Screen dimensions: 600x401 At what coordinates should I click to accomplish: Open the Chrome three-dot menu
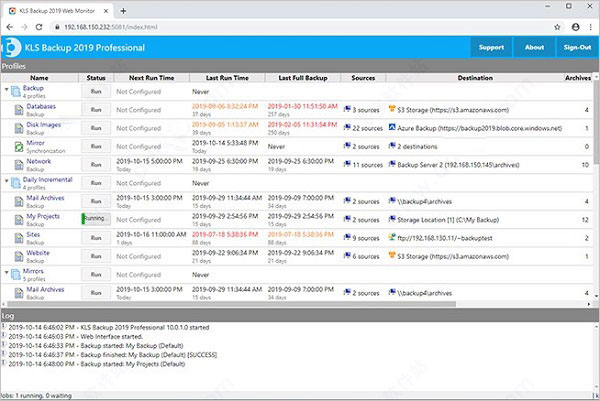click(591, 27)
